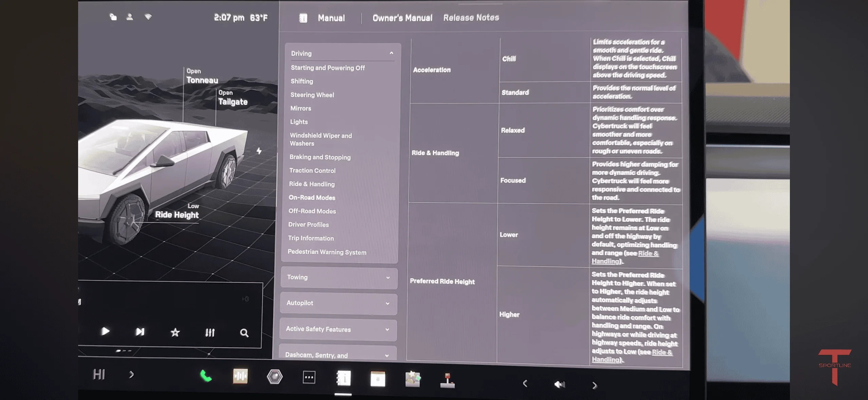The height and width of the screenshot is (400, 868).
Task: Switch to Release Notes tab
Action: (x=471, y=18)
